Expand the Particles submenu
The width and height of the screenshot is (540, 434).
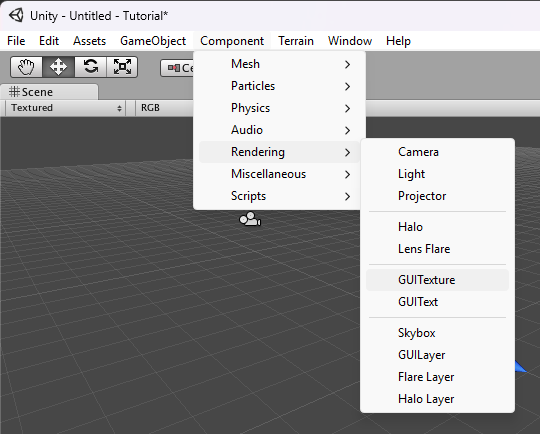tap(279, 86)
